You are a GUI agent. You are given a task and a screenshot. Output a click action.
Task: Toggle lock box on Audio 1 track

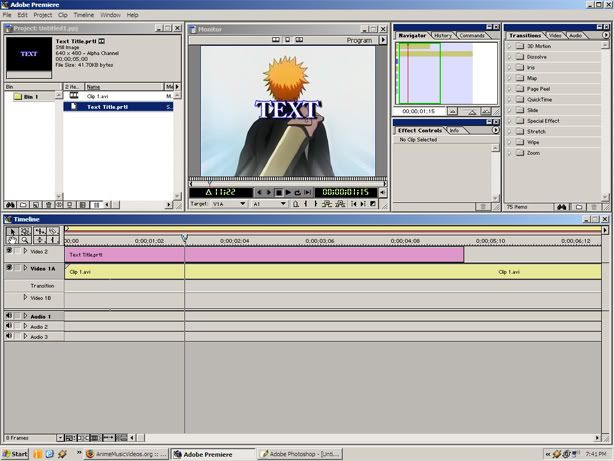coord(17,316)
